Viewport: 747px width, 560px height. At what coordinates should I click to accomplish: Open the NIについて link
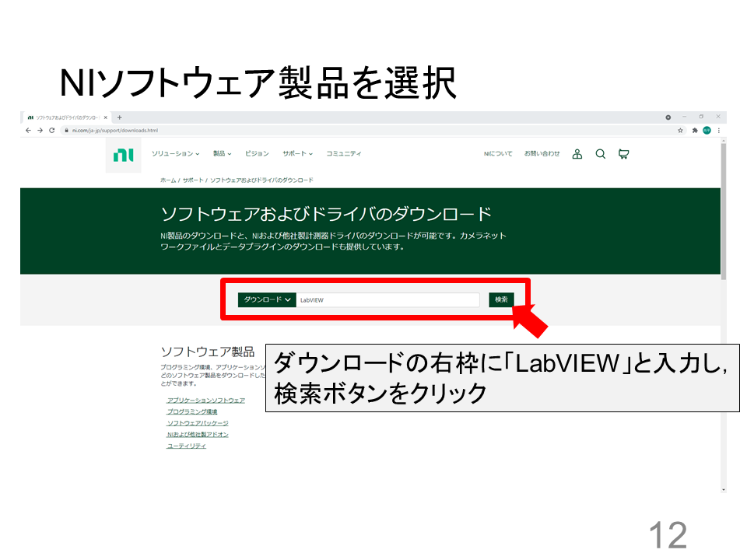(x=498, y=154)
